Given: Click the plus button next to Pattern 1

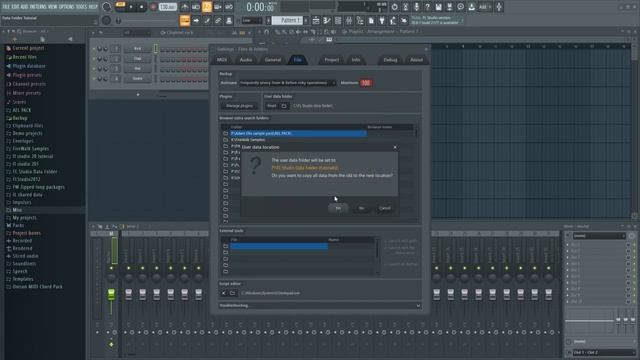Looking at the screenshot, I should click(306, 20).
